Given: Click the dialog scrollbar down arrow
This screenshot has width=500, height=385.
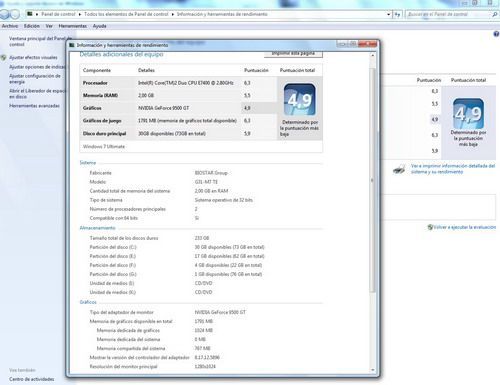Looking at the screenshot, I should (373, 370).
